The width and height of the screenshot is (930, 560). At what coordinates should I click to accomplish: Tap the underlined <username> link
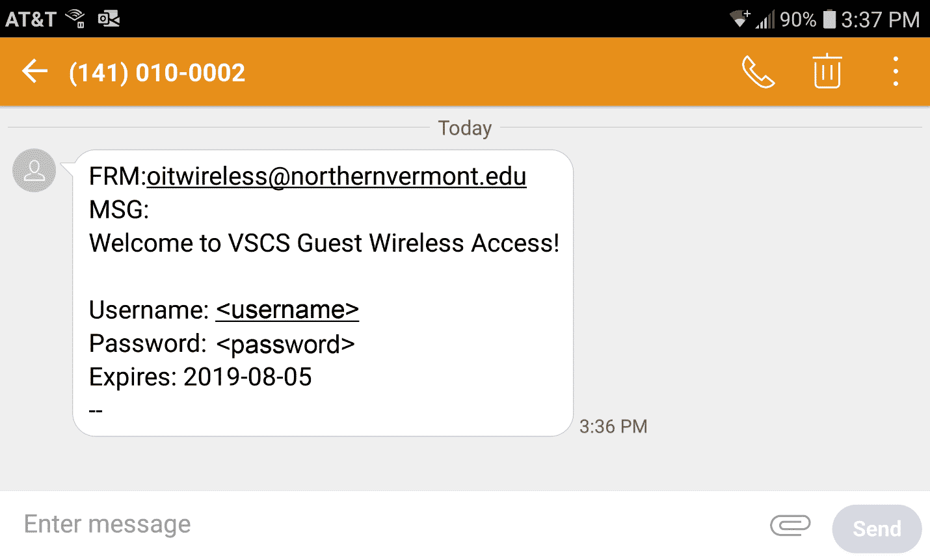click(x=287, y=310)
